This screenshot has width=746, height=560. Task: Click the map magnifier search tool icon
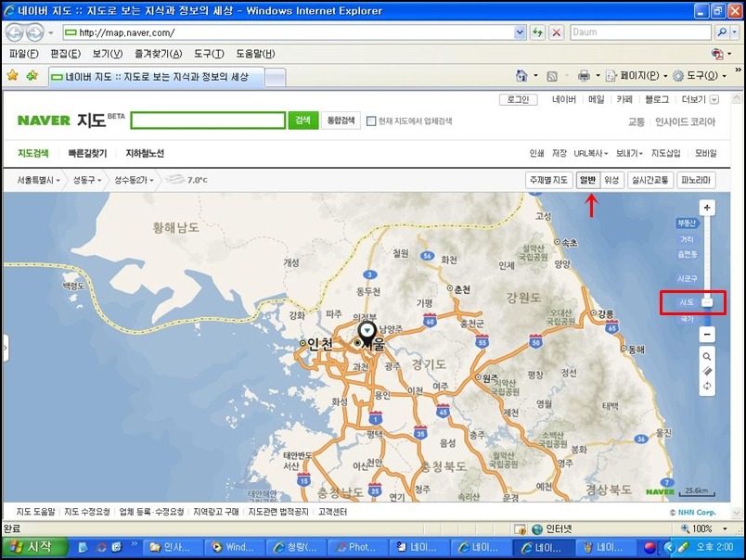[707, 357]
